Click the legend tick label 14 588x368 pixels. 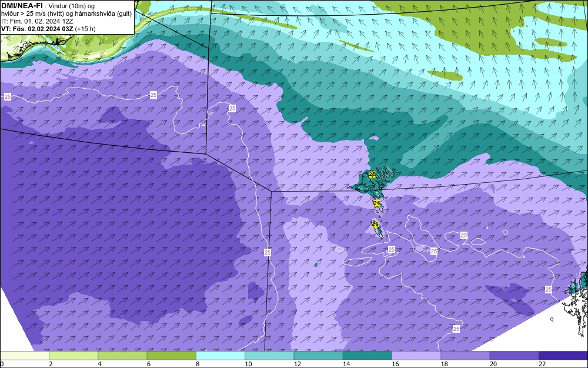pyautogui.click(x=346, y=364)
